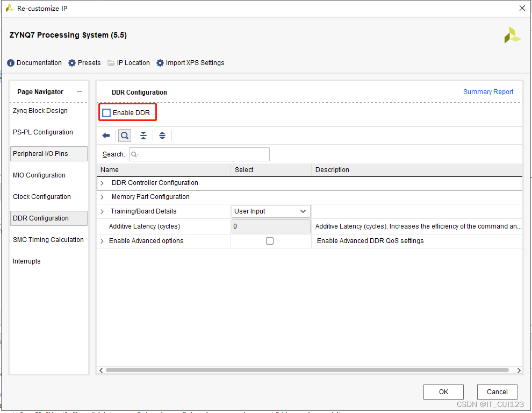Click the Name column header

[163, 170]
